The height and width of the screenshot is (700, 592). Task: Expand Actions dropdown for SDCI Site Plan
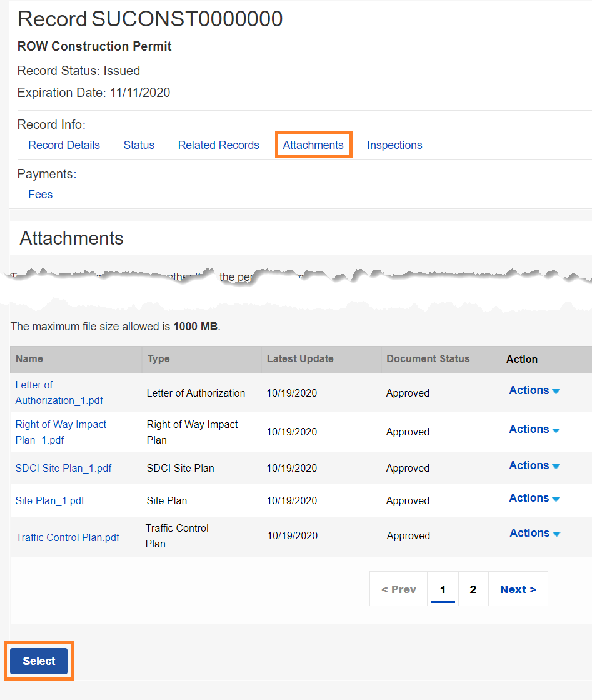coord(534,465)
